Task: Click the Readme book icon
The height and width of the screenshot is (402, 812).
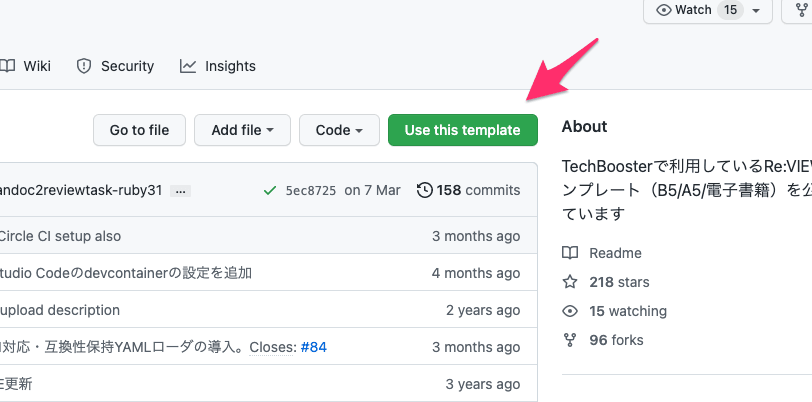Action: 570,253
